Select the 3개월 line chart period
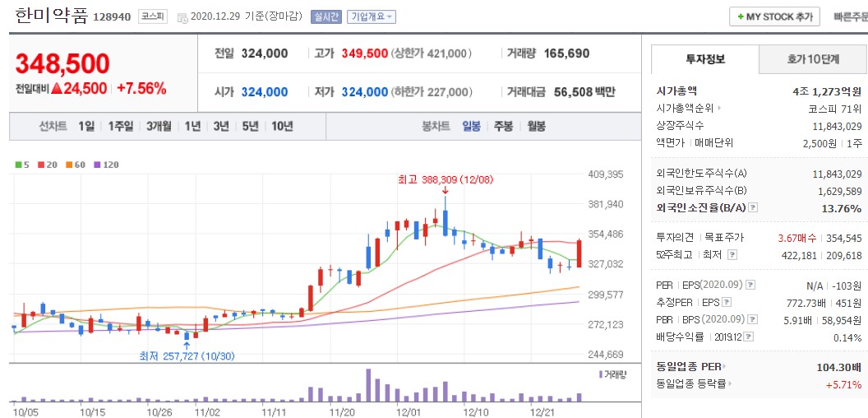This screenshot has height=418, width=868. coord(159,127)
